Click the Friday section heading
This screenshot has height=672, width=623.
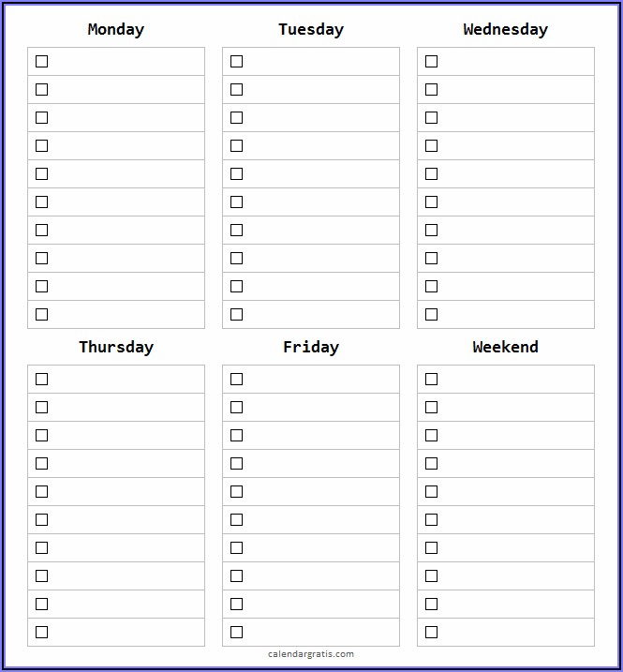[311, 347]
